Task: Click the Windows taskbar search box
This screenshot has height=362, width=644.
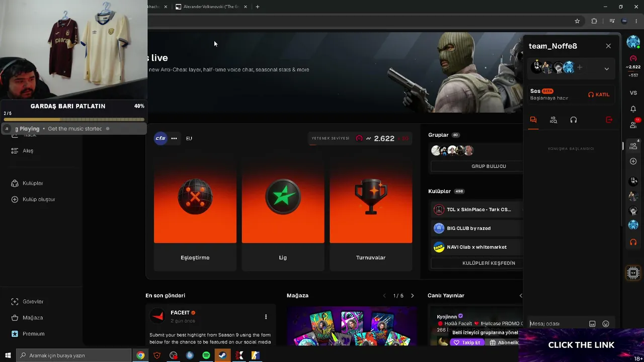Action: tap(74, 355)
